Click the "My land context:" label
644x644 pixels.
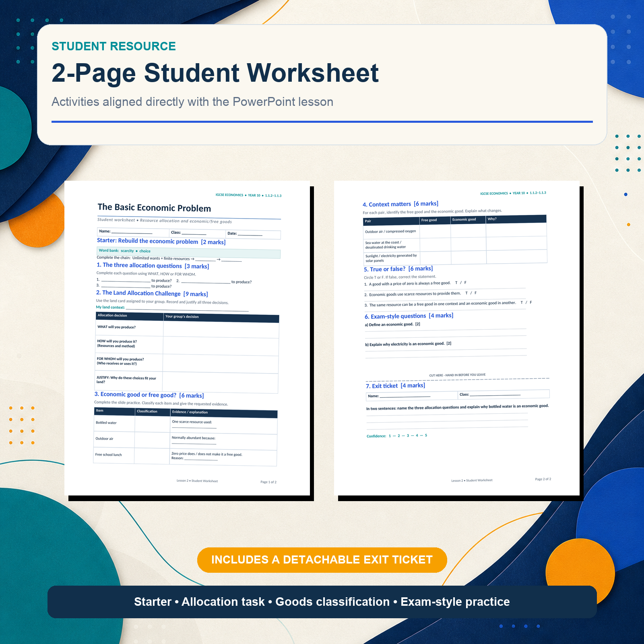pos(110,307)
